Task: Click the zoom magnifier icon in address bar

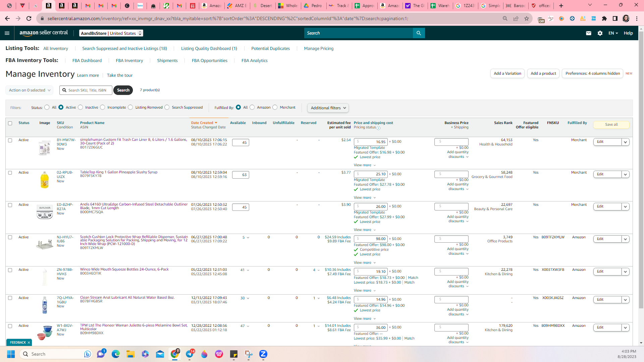Action: pos(505,18)
